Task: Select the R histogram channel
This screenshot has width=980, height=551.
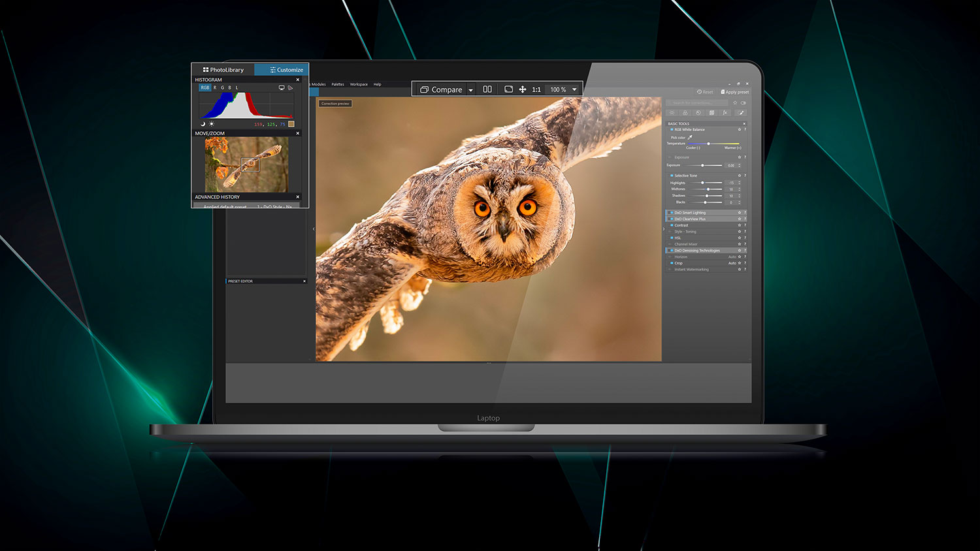Action: 215,87
